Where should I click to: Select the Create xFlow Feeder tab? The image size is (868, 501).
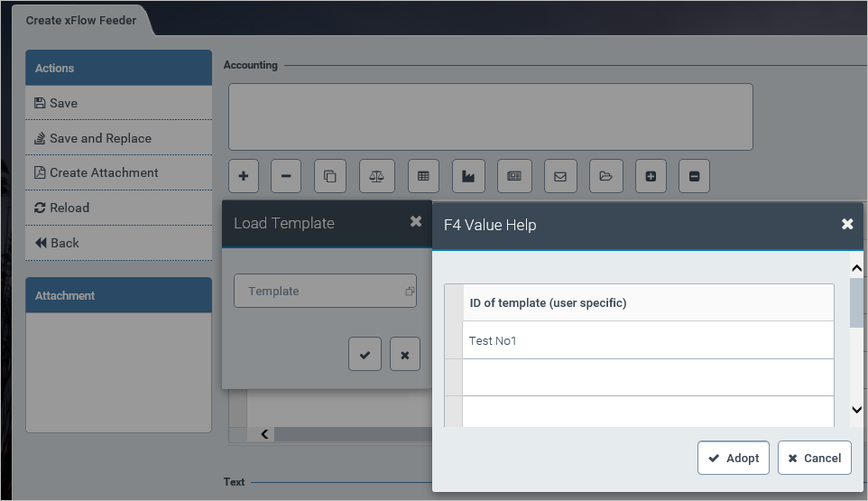81,20
